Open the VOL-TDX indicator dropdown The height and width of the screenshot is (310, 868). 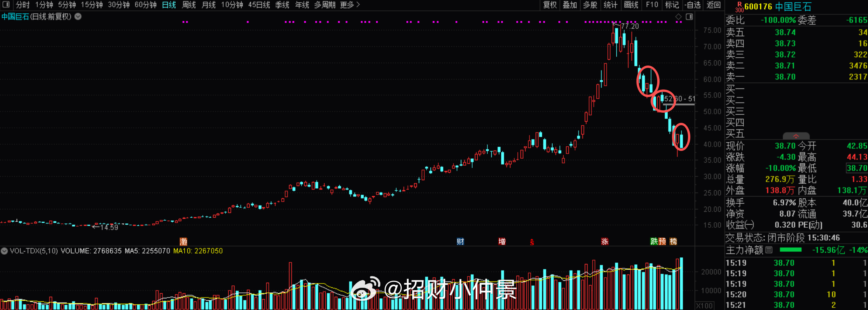4,251
